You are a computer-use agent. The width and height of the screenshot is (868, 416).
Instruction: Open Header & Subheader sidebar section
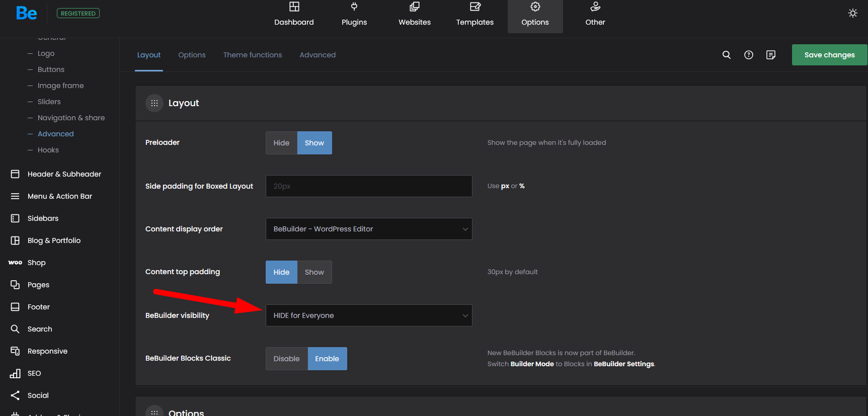click(64, 174)
